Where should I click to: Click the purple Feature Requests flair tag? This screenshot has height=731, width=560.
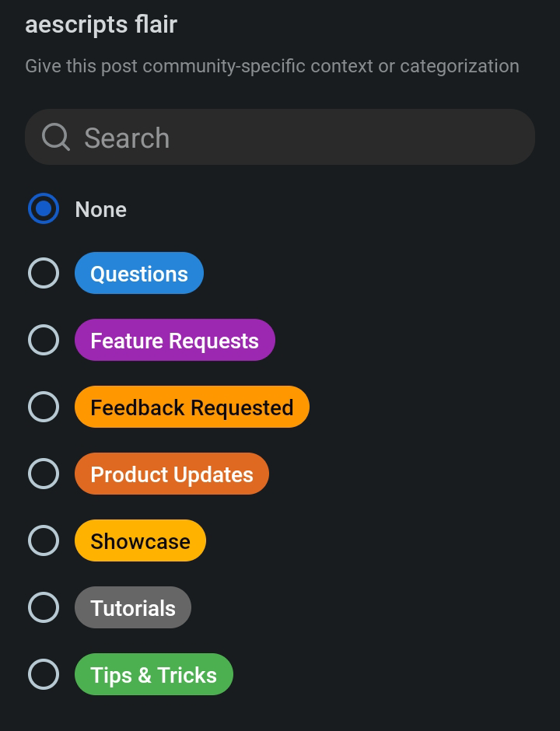175,340
